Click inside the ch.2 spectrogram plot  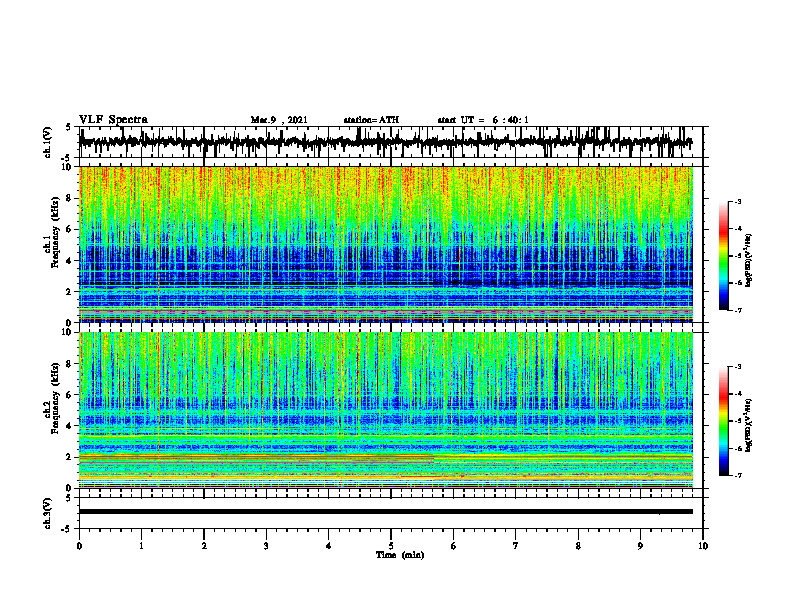coord(385,410)
